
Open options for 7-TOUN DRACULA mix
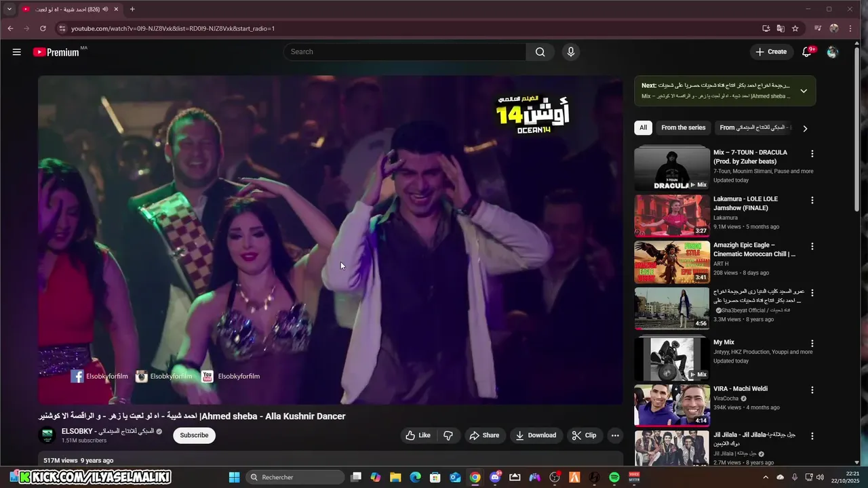(812, 154)
